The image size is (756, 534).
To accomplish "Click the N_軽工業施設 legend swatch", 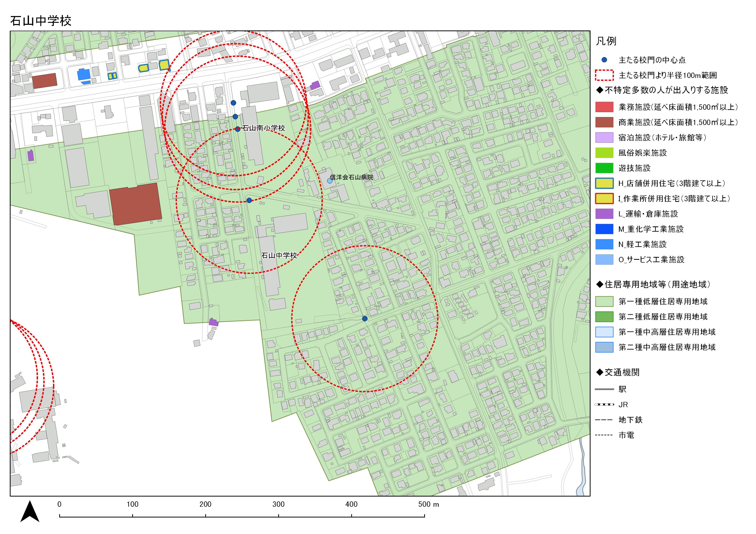I will [x=604, y=244].
